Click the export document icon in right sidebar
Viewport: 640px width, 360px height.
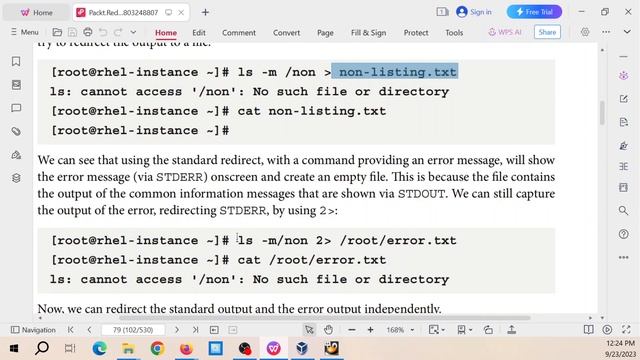[623, 122]
